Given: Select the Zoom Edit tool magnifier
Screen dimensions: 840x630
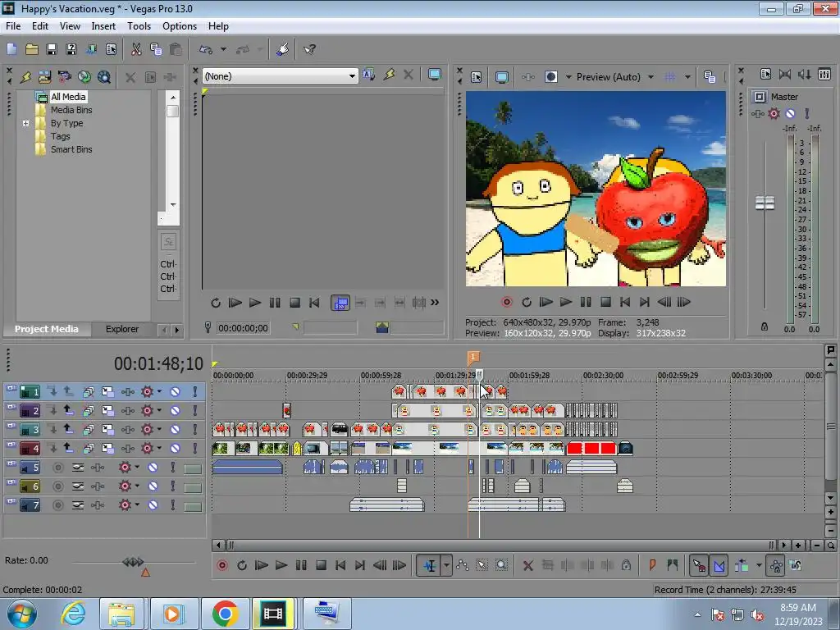Looking at the screenshot, I should tap(501, 565).
